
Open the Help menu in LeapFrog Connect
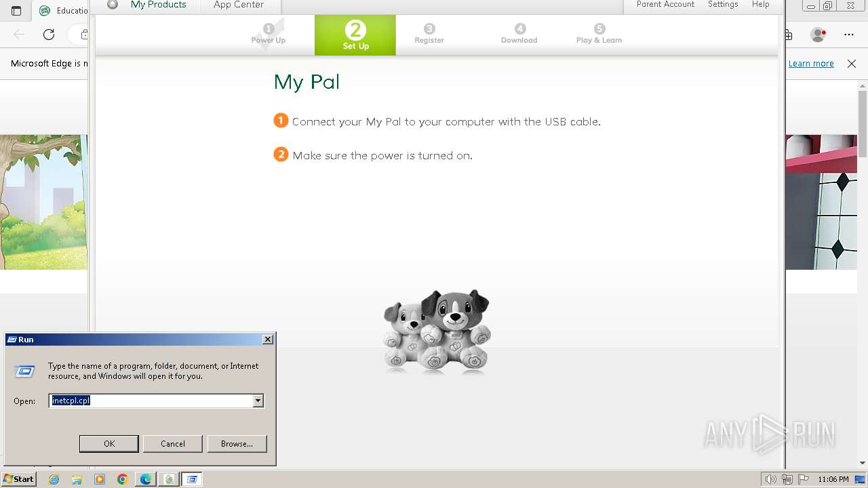pyautogui.click(x=761, y=5)
